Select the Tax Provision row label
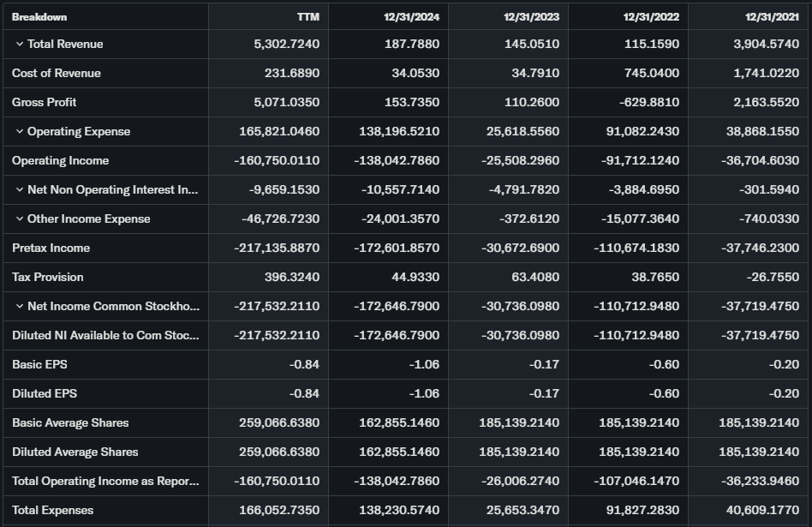Viewport: 812px width, 527px height. (48, 277)
